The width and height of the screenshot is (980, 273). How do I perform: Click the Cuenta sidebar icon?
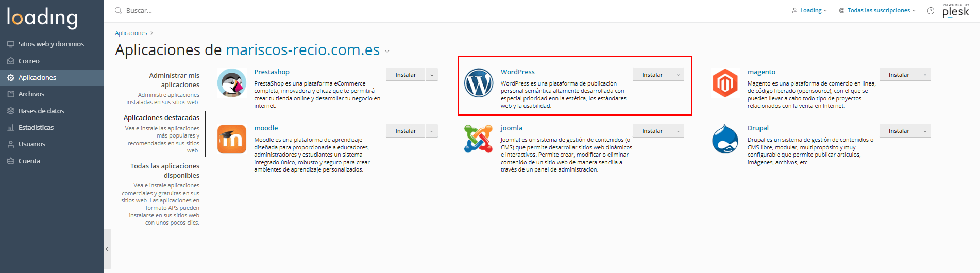(11, 161)
